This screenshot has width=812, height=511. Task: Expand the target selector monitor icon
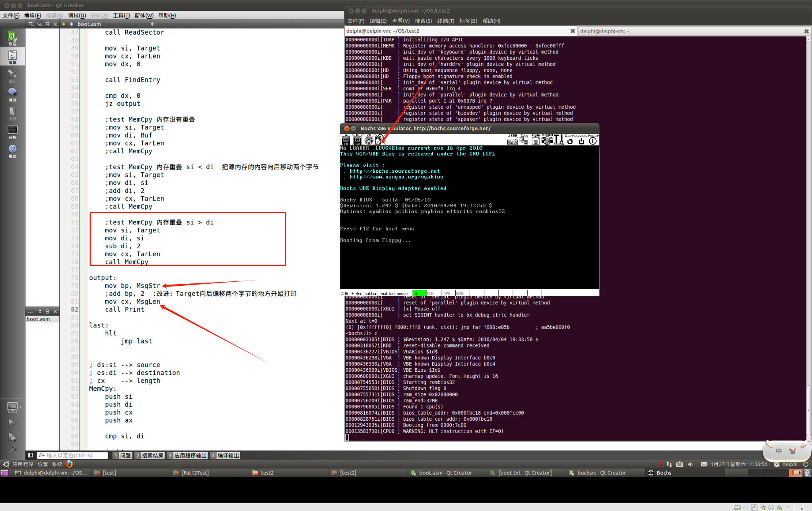(12, 407)
